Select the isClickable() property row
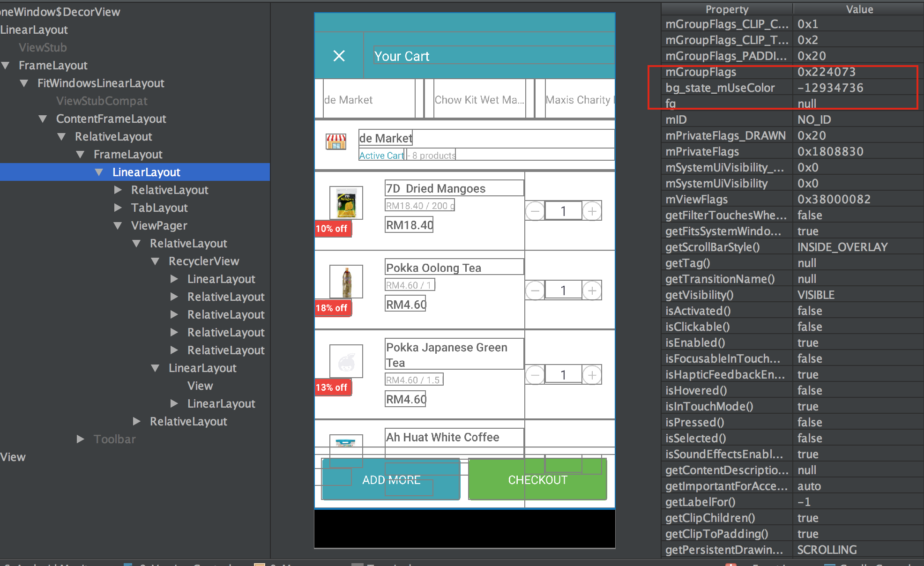924x566 pixels. (x=793, y=327)
